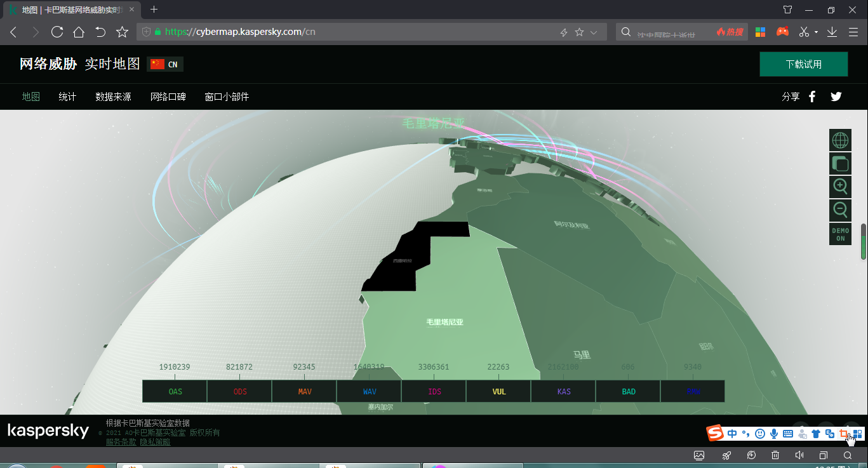This screenshot has height=468, width=868.
Task: Toggle Sogou Chinese/English 中 mode
Action: [x=732, y=434]
